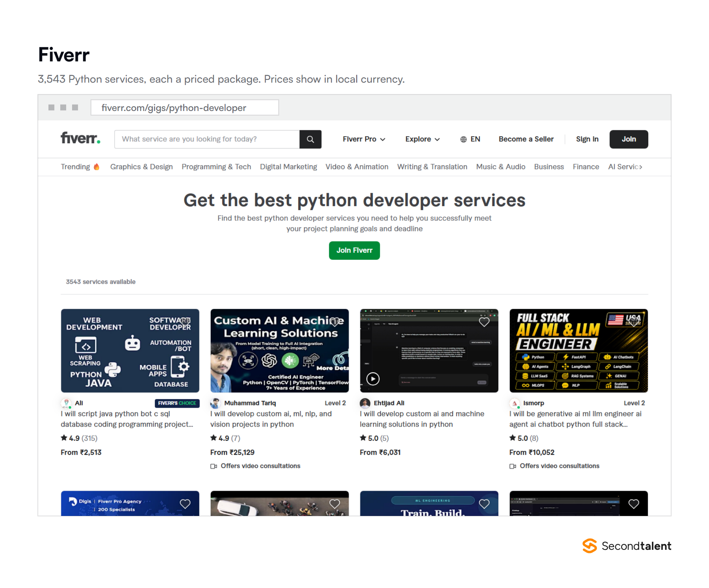Click Muhammad Tariq's seller avatar
The width and height of the screenshot is (709, 588).
coord(215,403)
